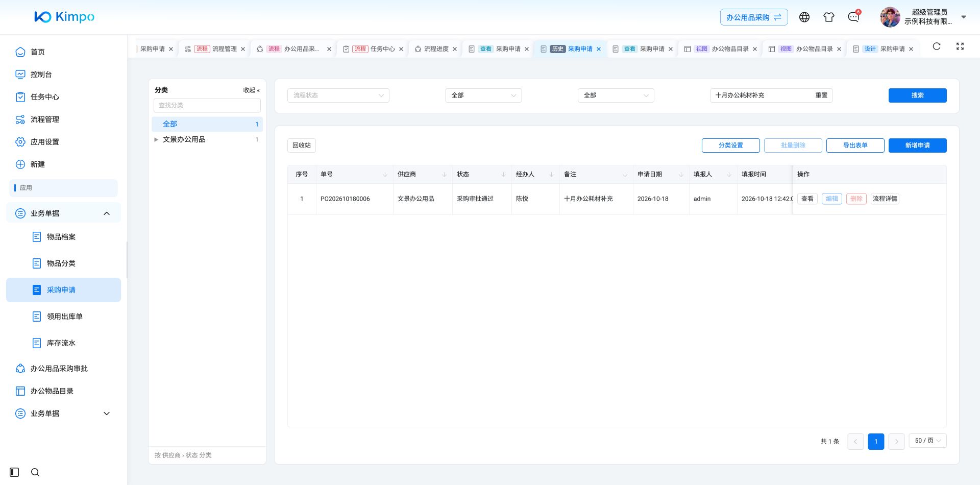
Task: Open the messages chat bubble icon
Action: [853, 17]
